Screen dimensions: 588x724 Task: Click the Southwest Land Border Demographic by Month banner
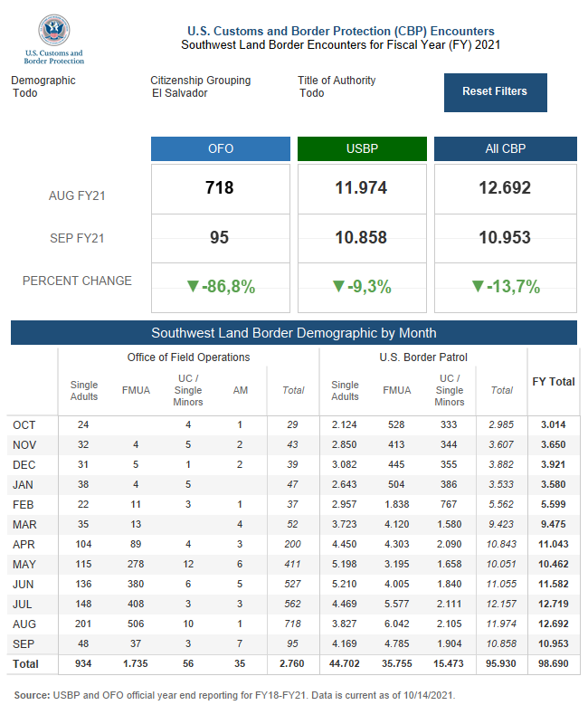tap(293, 333)
